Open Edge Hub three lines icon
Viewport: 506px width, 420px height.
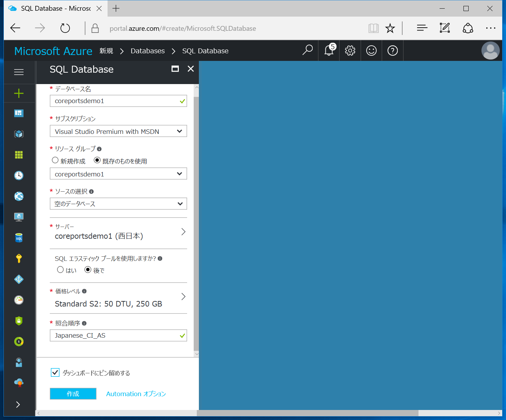422,28
